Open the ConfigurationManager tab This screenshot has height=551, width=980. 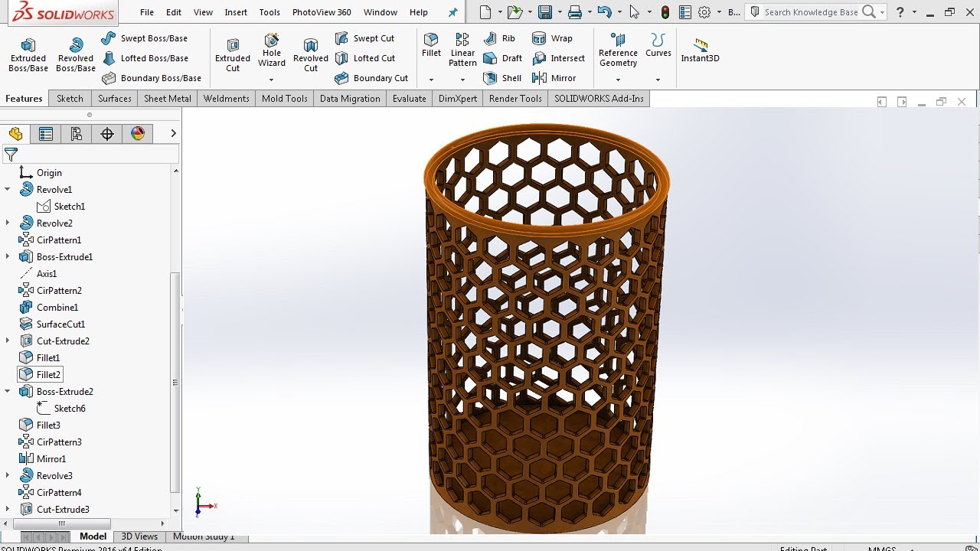77,134
